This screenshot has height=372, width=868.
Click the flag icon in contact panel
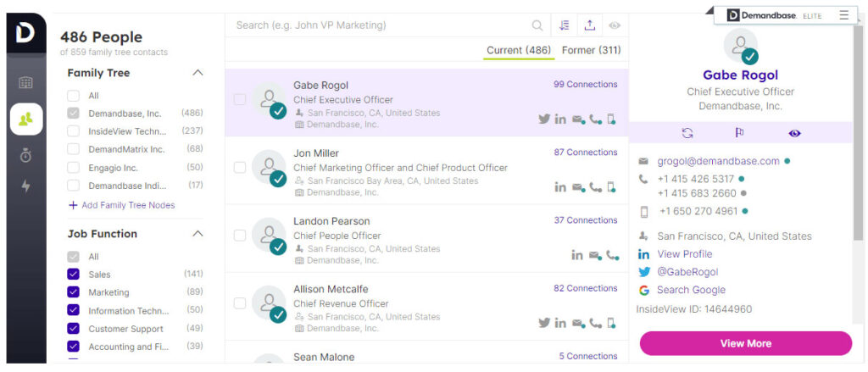739,133
